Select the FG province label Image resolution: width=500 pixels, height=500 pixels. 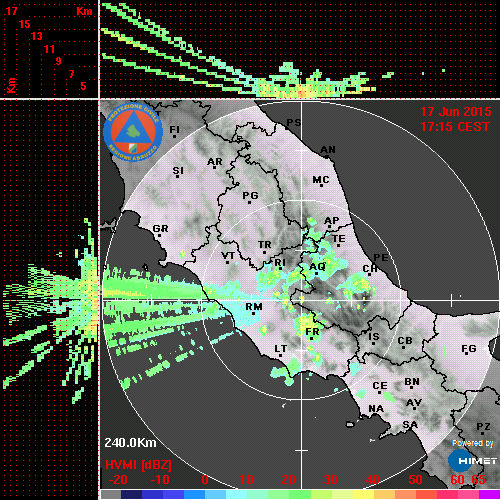[x=469, y=349]
